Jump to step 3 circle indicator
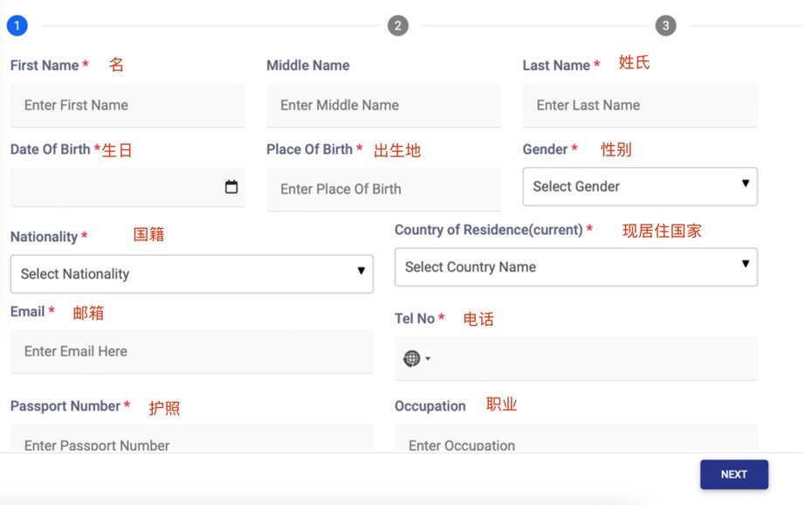The image size is (812, 505). coord(665,25)
